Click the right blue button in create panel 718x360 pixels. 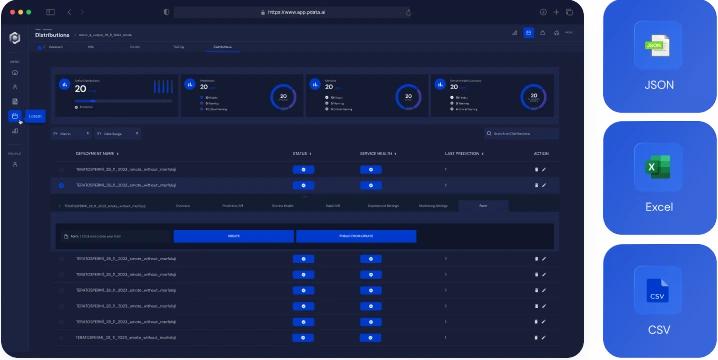click(356, 236)
